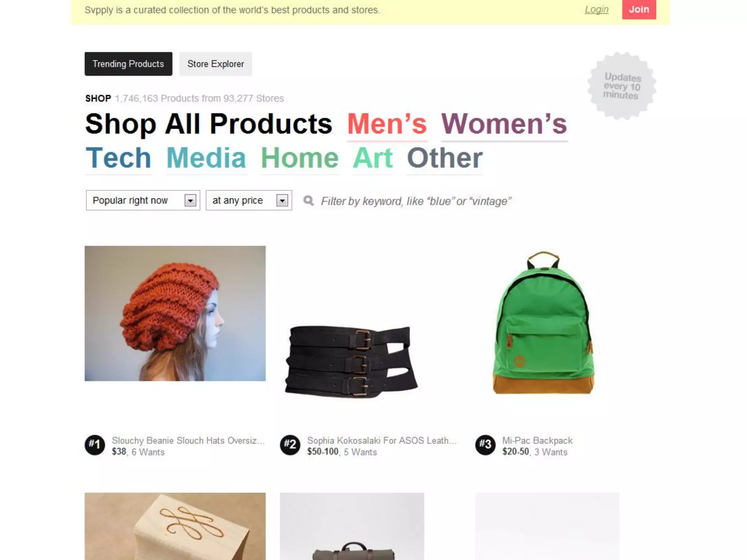Click the 'Updates every 10 minutes' badge
Screen dimensions: 747x560
pyautogui.click(x=622, y=86)
